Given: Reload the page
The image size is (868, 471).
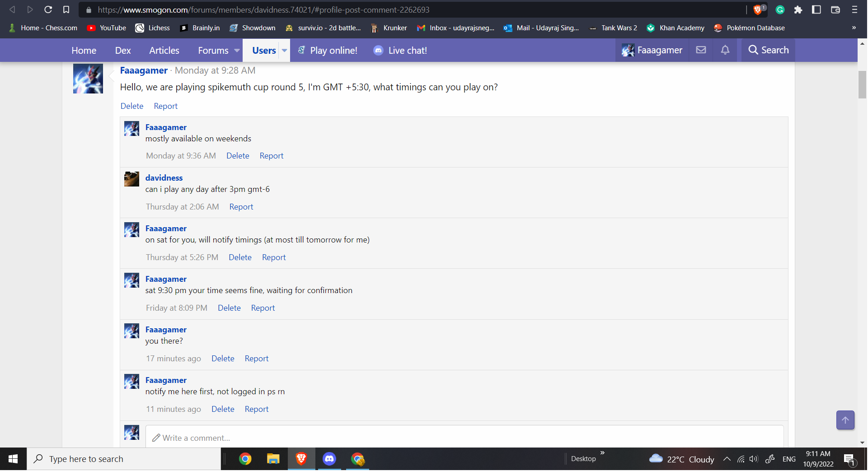Looking at the screenshot, I should [x=48, y=9].
